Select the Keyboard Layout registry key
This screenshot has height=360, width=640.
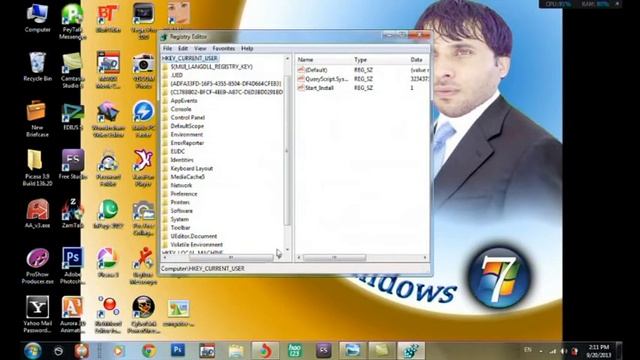(191, 169)
